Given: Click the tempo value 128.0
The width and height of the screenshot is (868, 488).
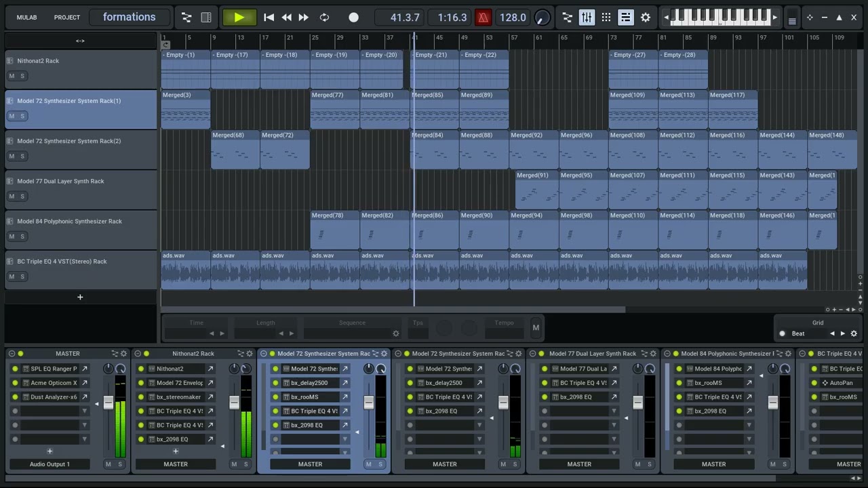Looking at the screenshot, I should (x=513, y=18).
